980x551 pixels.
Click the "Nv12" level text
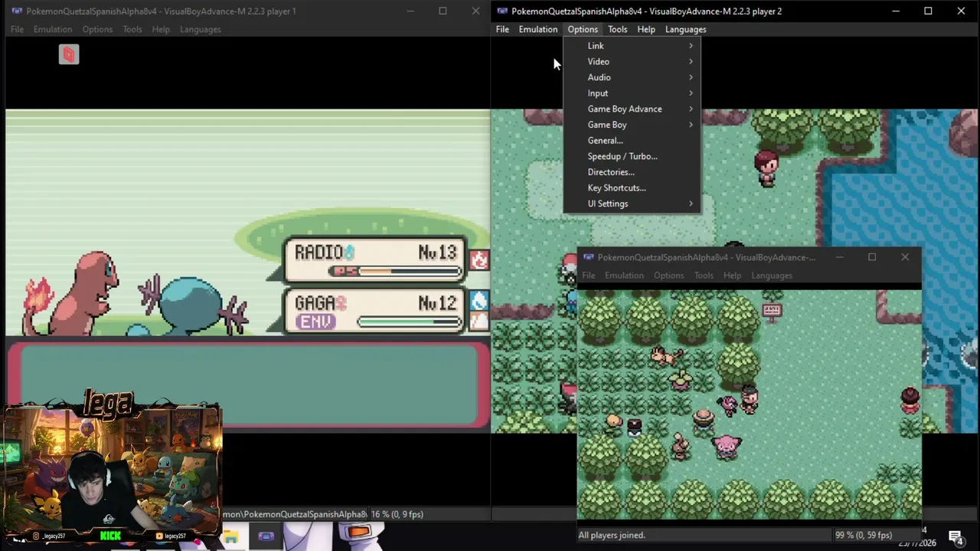437,303
